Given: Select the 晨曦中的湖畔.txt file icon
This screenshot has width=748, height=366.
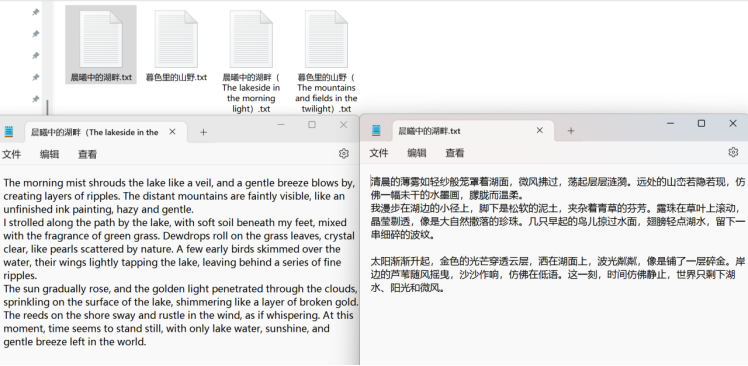Looking at the screenshot, I should pos(101,39).
